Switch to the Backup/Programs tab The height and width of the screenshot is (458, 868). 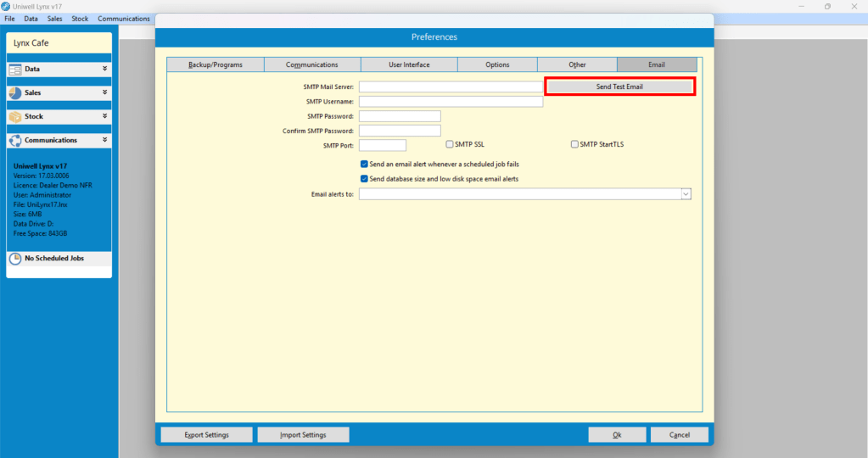point(216,64)
